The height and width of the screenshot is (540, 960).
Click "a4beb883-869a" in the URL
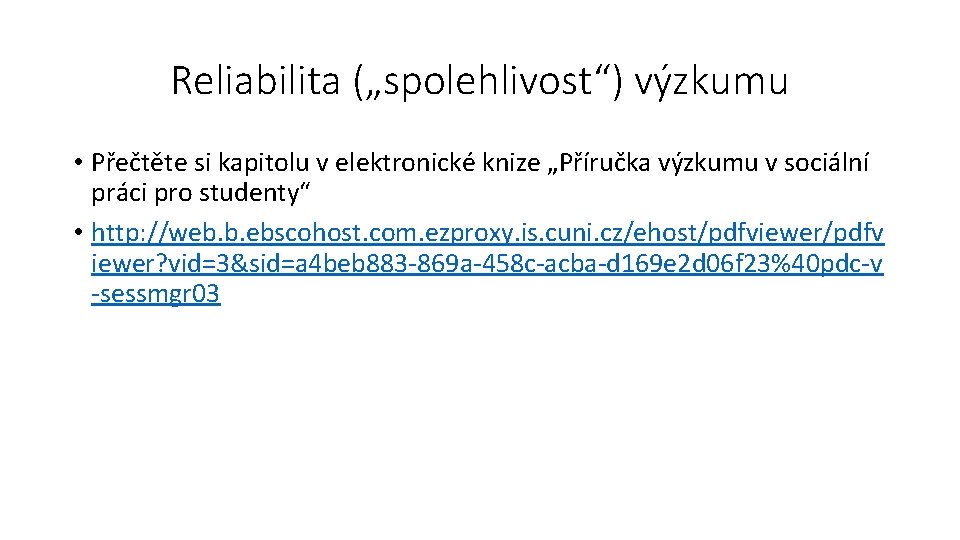tap(373, 263)
